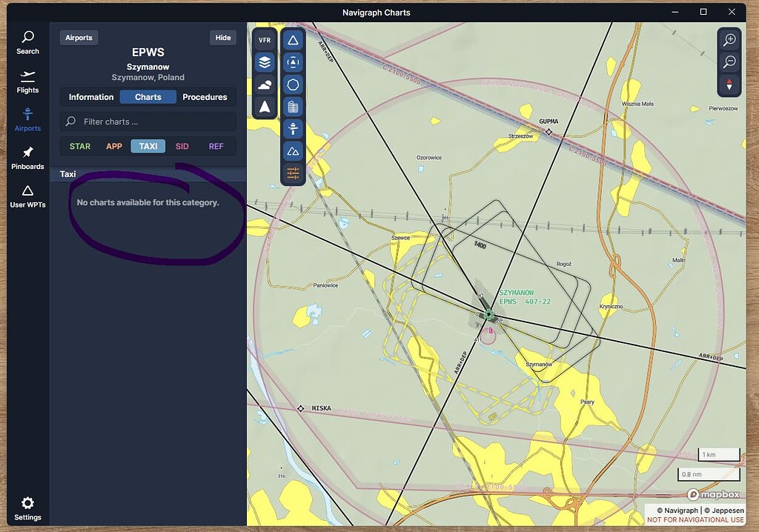Select the zoom in magnifier icon
This screenshot has width=759, height=532.
pos(729,39)
